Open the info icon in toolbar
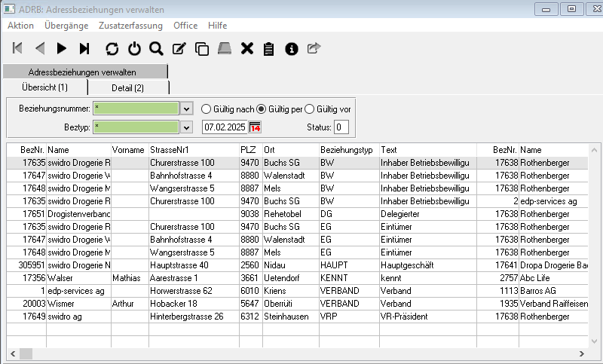 point(291,49)
